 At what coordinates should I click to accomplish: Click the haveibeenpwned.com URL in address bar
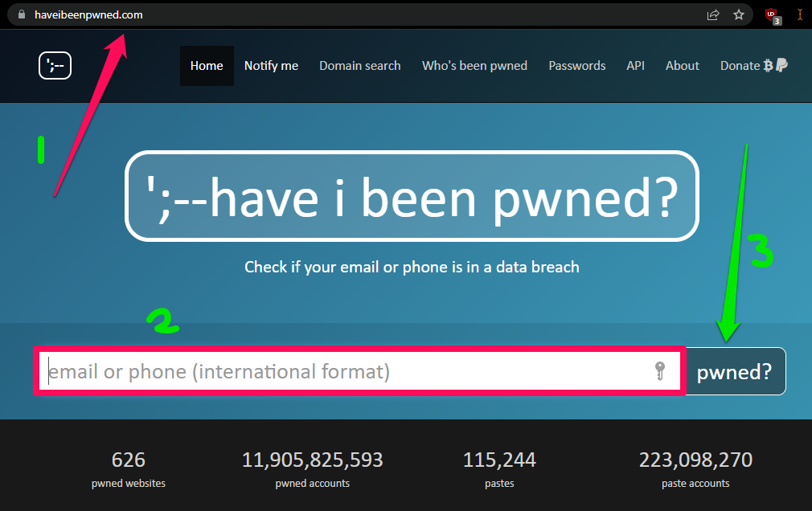point(88,15)
